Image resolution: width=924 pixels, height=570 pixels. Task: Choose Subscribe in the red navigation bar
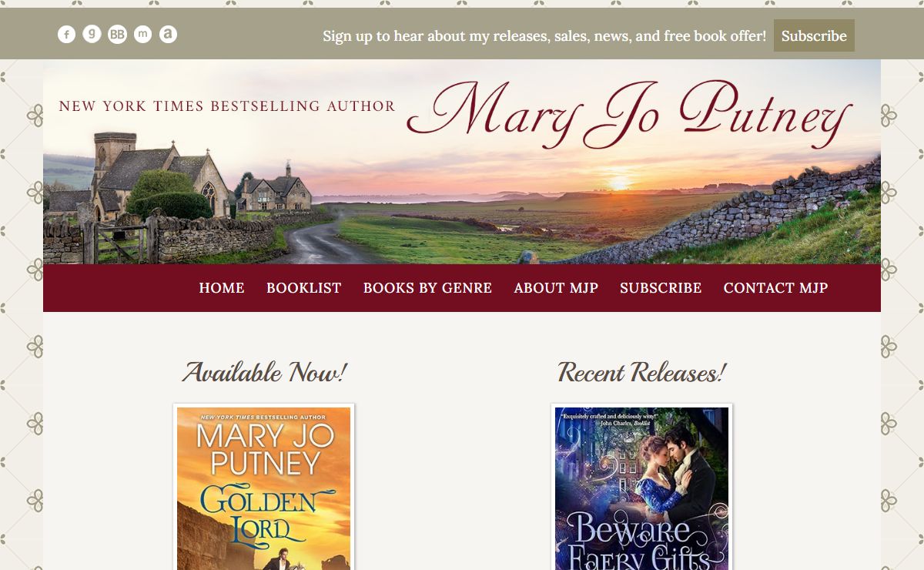pyautogui.click(x=661, y=288)
